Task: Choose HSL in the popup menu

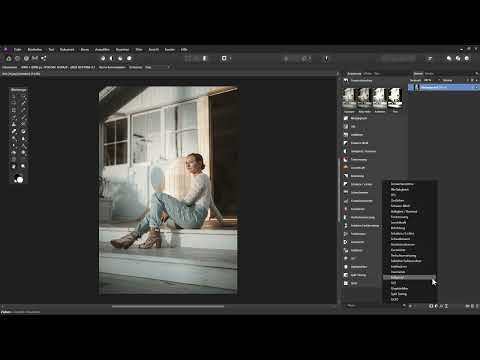Action: (x=409, y=195)
